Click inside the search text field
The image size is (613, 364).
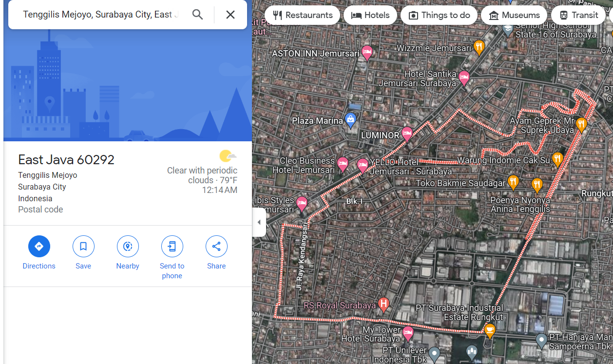100,15
